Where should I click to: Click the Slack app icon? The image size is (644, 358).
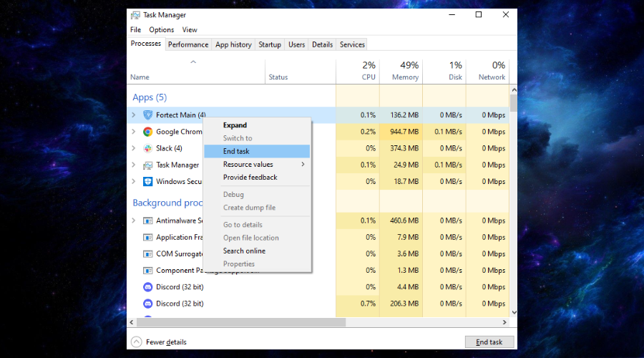[x=148, y=148]
